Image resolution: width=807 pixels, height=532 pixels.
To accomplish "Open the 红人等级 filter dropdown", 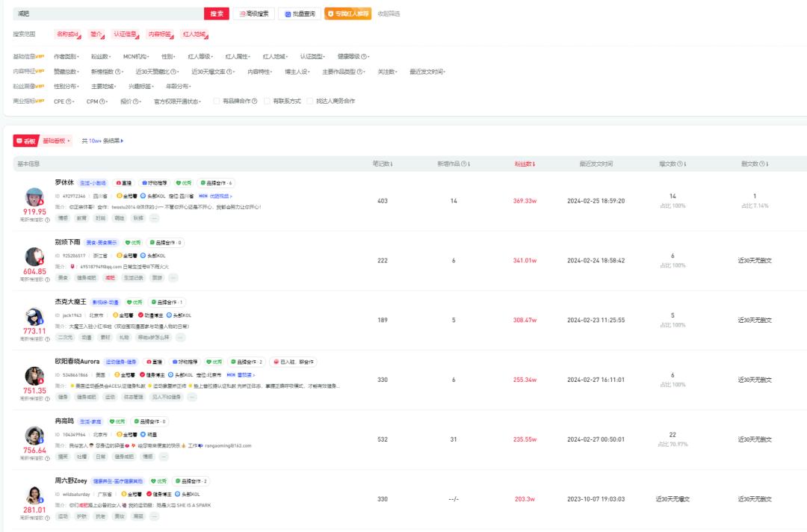I will pos(200,56).
